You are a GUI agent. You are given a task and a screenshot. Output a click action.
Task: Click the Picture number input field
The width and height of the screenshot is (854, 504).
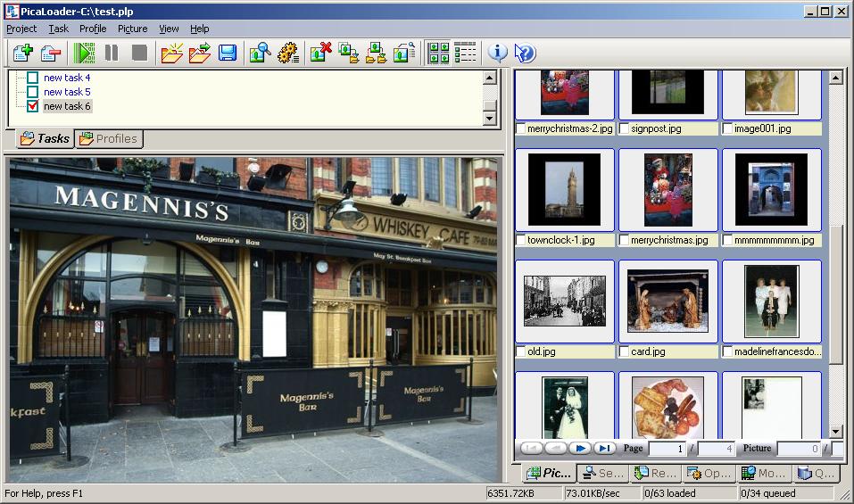tap(799, 449)
